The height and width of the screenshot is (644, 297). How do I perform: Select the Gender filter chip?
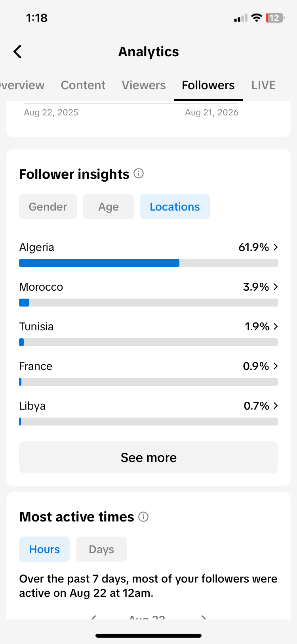(x=48, y=207)
